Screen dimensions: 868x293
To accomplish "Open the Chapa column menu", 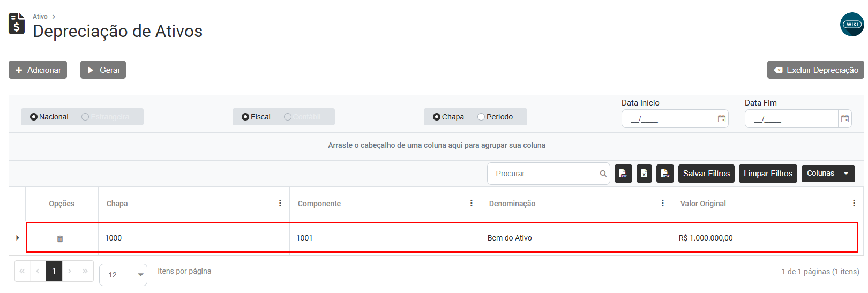I will pyautogui.click(x=280, y=204).
